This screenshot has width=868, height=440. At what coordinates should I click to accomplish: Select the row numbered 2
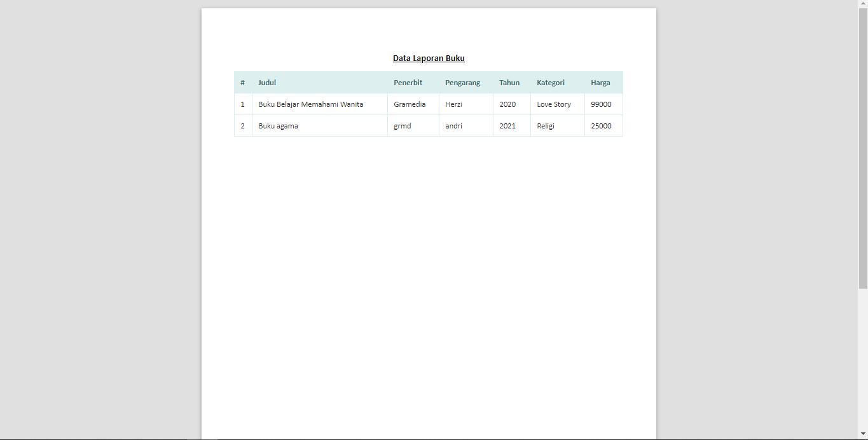click(243, 125)
